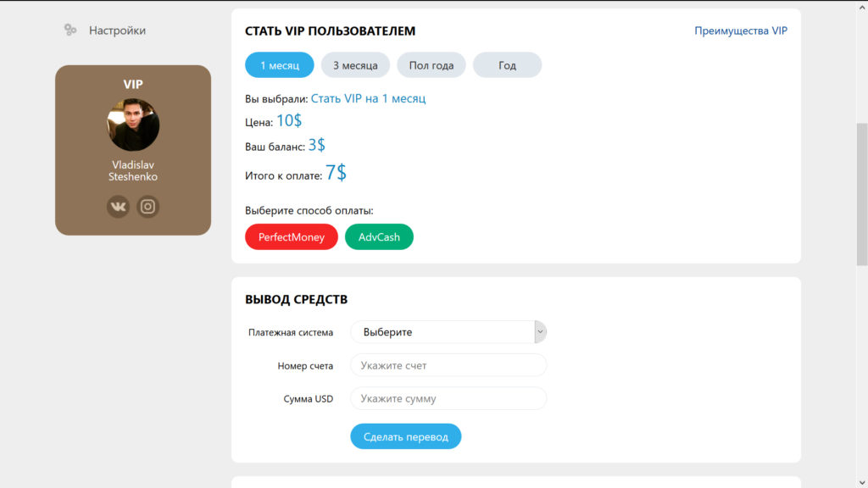The width and height of the screenshot is (868, 488).
Task: Click the ВЫВОД СРЕДСТВ heading
Action: point(296,299)
